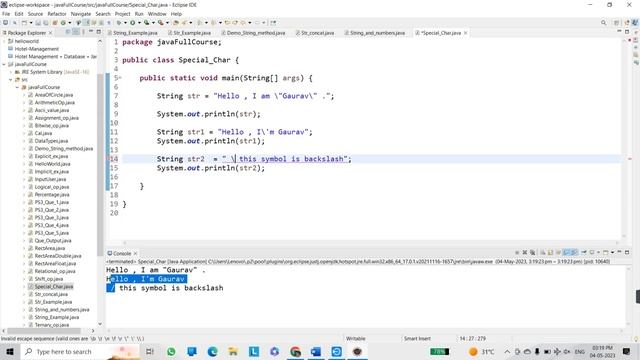Click the Save icon in the main toolbar
This screenshot has height=360, width=640.
38,23
